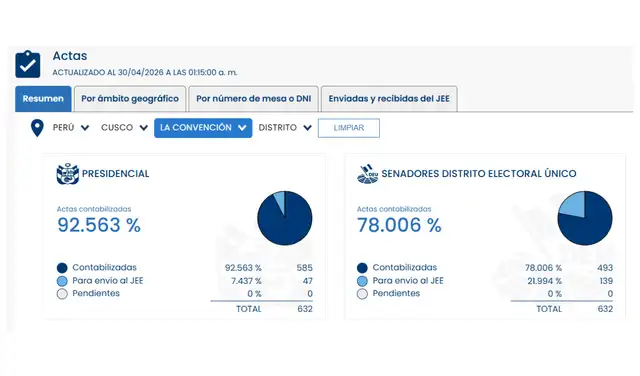Screen dimensions: 640x376
Task: Open the LA CONVENCIÓN province dropdown
Action: (203, 128)
